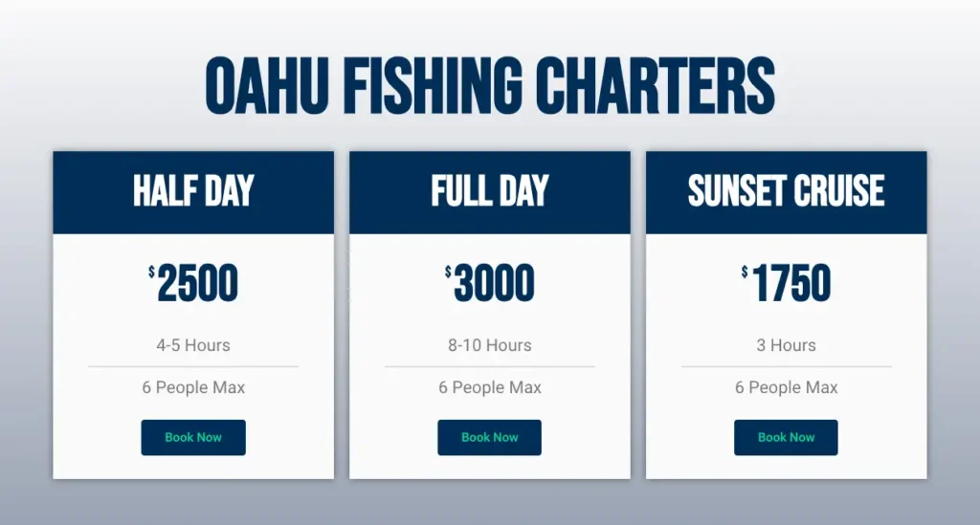Click the 8-10 Hours duration text
The width and height of the screenshot is (980, 525).
point(489,345)
